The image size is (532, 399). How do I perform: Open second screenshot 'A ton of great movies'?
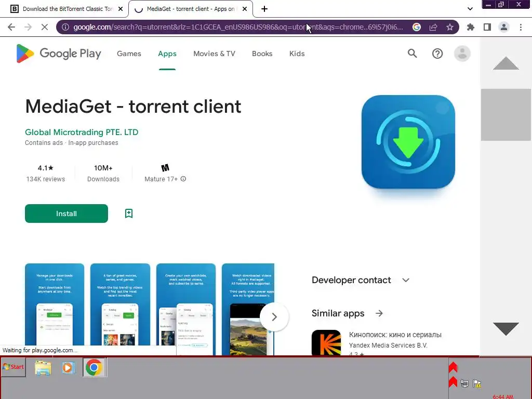[120, 309]
